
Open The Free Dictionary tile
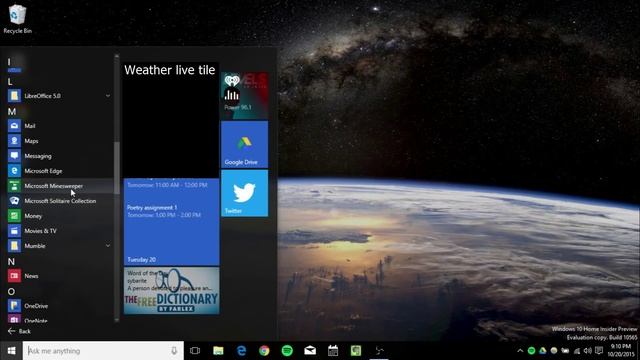171,291
